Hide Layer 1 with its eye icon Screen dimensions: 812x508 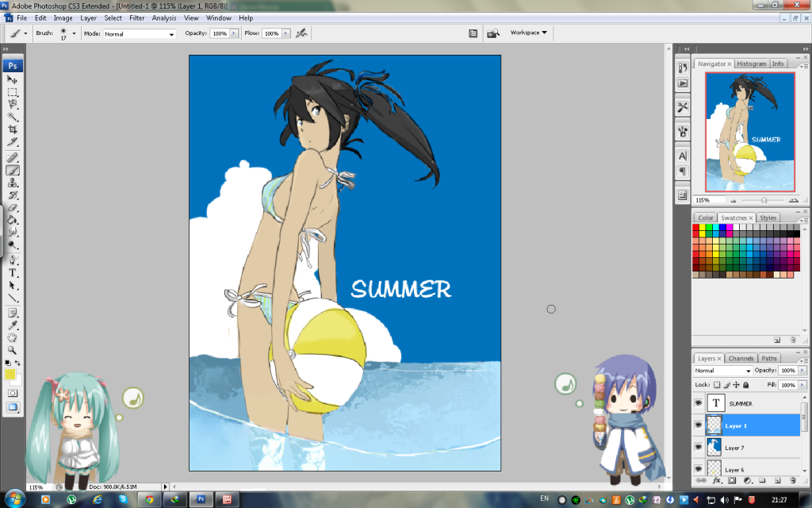[x=698, y=425]
